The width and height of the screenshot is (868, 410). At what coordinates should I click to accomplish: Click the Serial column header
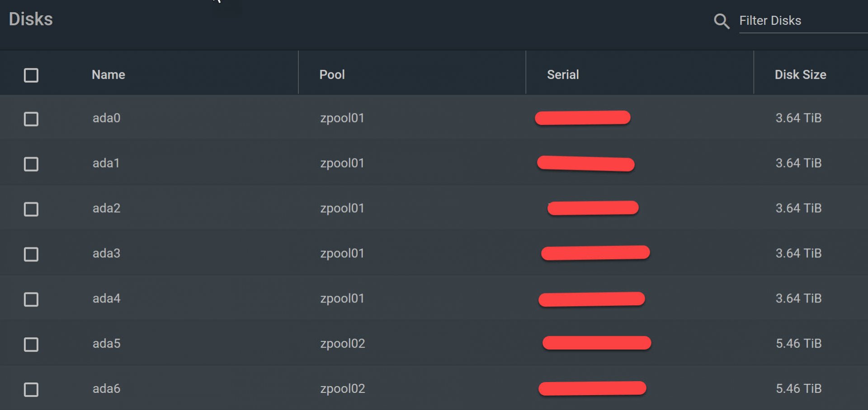tap(563, 75)
